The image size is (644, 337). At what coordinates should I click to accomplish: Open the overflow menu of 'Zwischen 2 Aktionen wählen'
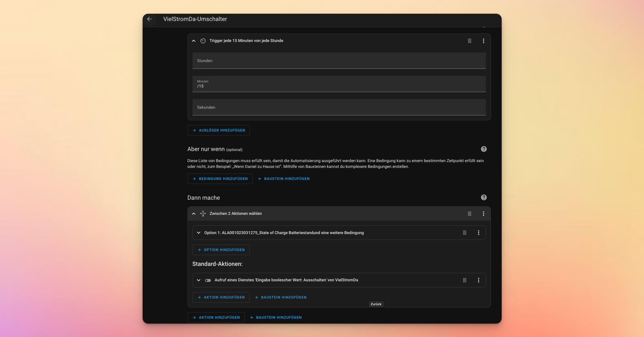[x=484, y=214]
